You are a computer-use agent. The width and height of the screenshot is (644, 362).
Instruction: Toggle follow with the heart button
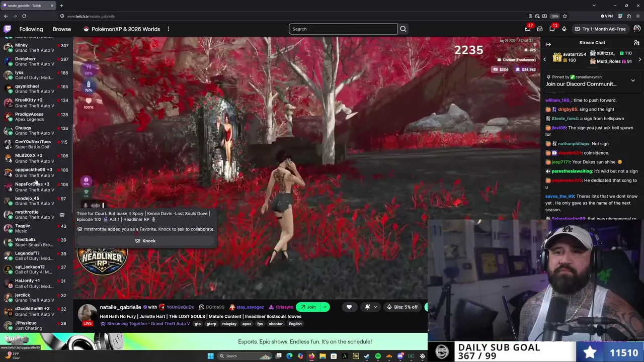pyautogui.click(x=349, y=307)
